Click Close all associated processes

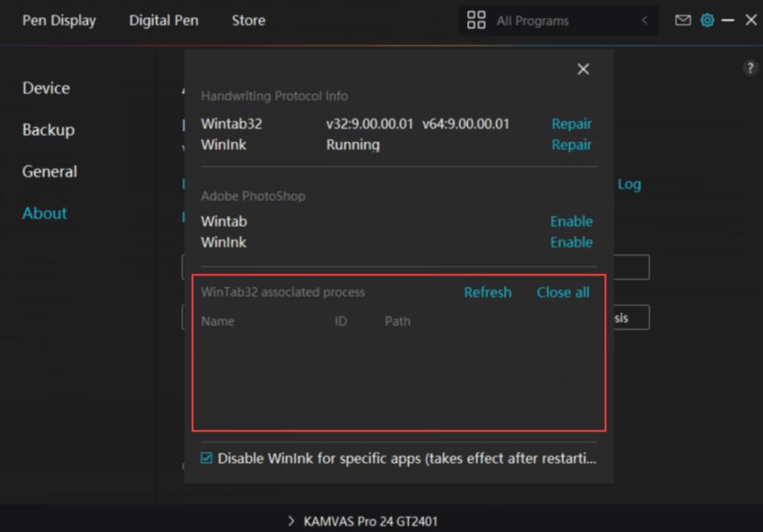(x=563, y=292)
